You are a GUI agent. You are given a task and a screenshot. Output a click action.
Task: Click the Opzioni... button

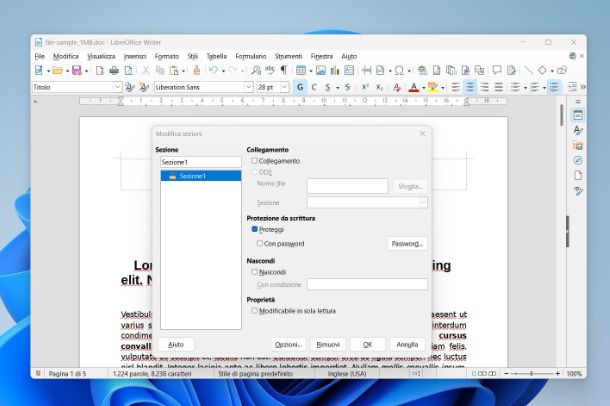288,345
